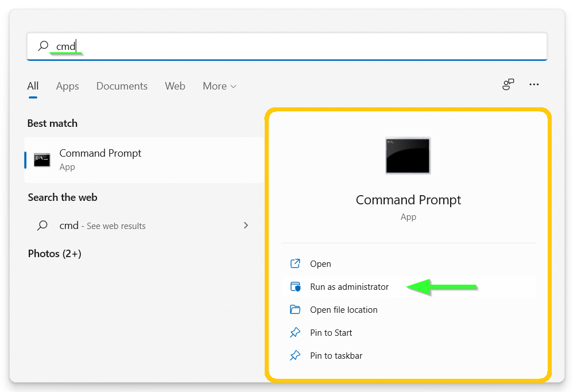
Task: Click the large Command Prompt thumbnail in preview
Action: point(408,156)
